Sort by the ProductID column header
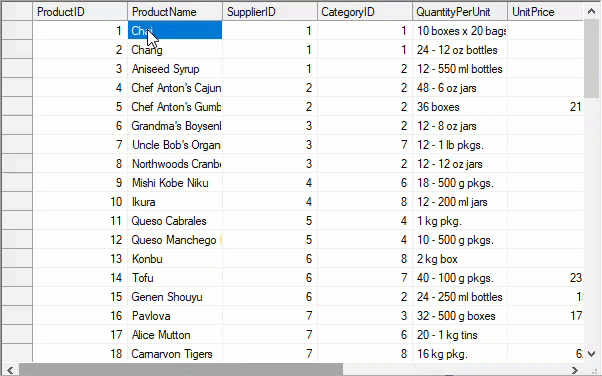This screenshot has height=376, width=602. pos(80,12)
